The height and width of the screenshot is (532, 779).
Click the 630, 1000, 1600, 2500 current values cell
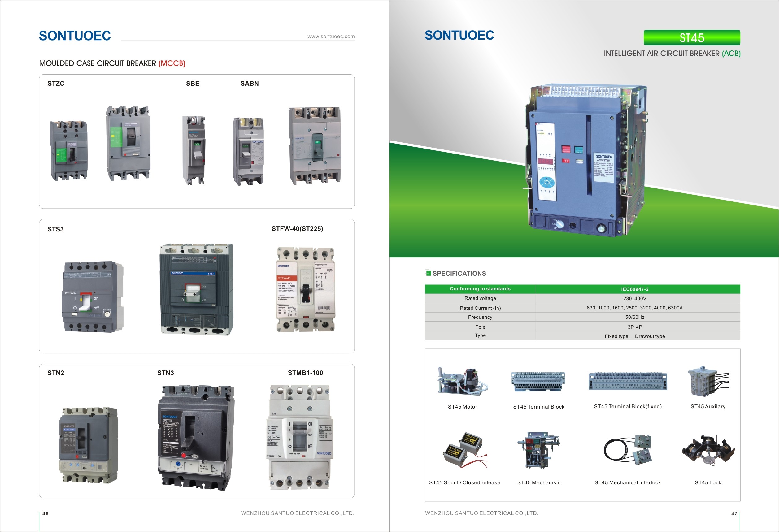(638, 308)
